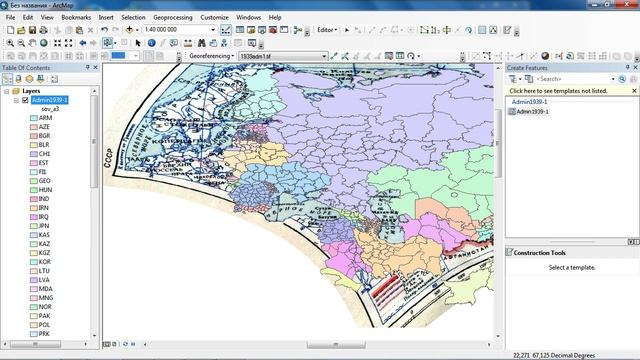Viewport: 640px width, 360px height.
Task: Open the Georeferencing dropdown menu
Action: (x=211, y=56)
